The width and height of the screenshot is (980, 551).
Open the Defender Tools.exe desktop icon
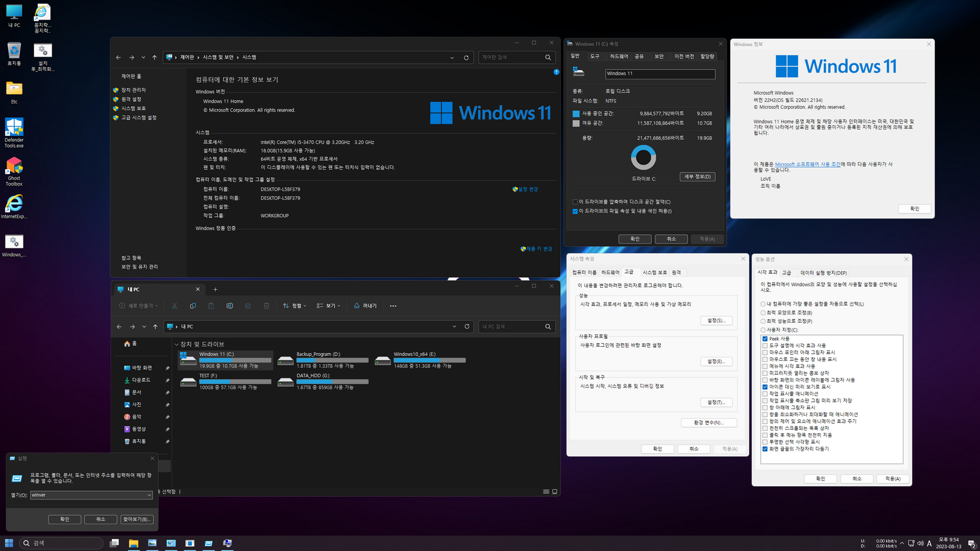coord(14,133)
